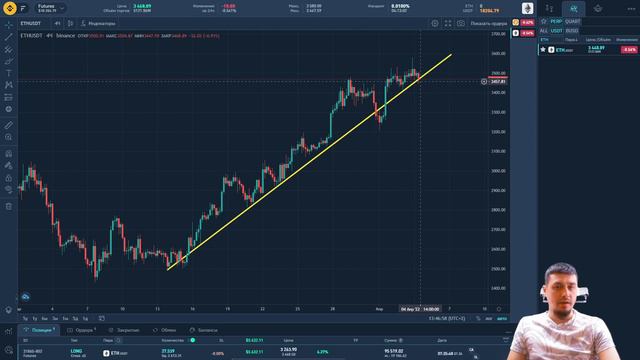The image size is (640, 360).
Task: Open the Orders tab
Action: [x=82, y=330]
